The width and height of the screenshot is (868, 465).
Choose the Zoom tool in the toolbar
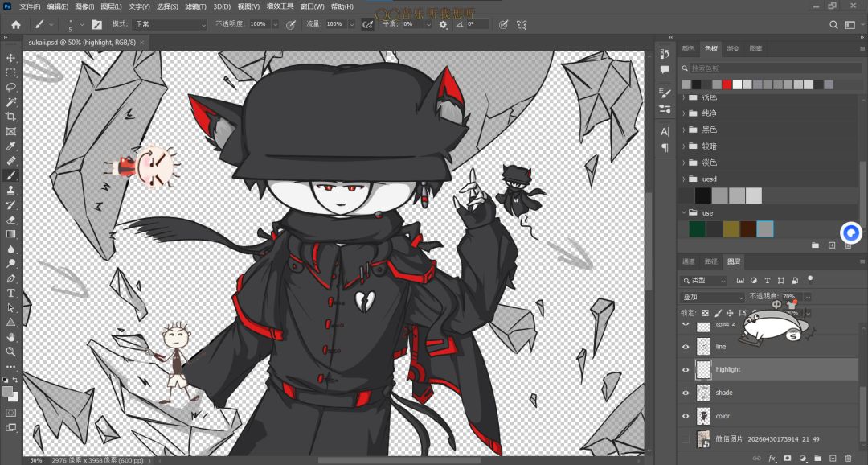click(10, 352)
